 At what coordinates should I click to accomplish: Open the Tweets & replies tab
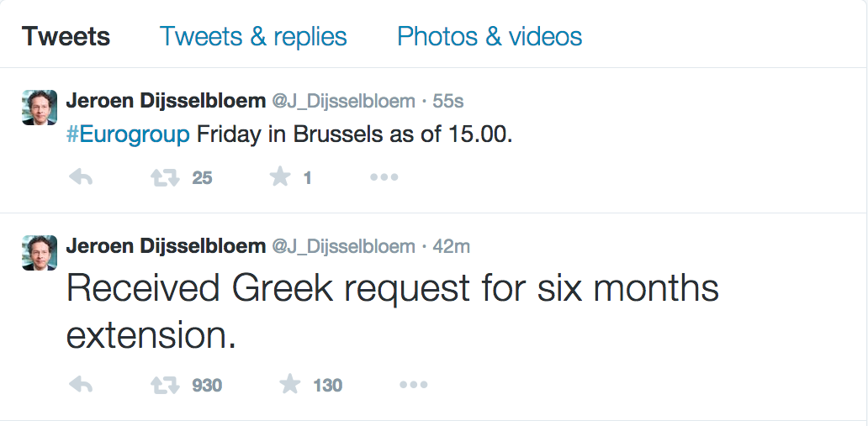[x=253, y=37]
